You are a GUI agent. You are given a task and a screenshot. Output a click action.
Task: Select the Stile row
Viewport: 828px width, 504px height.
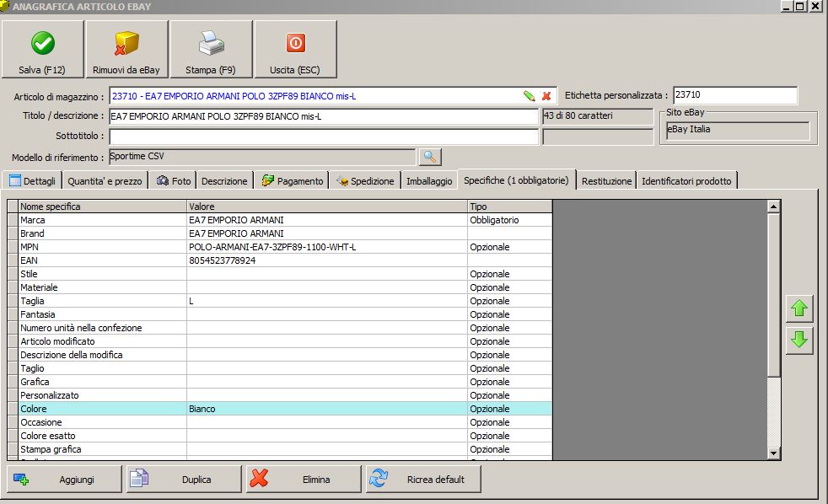click(x=285, y=274)
